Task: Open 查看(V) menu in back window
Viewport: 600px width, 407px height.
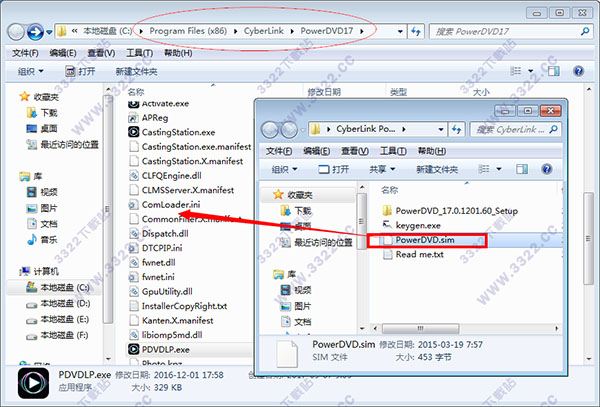Action: (101, 53)
